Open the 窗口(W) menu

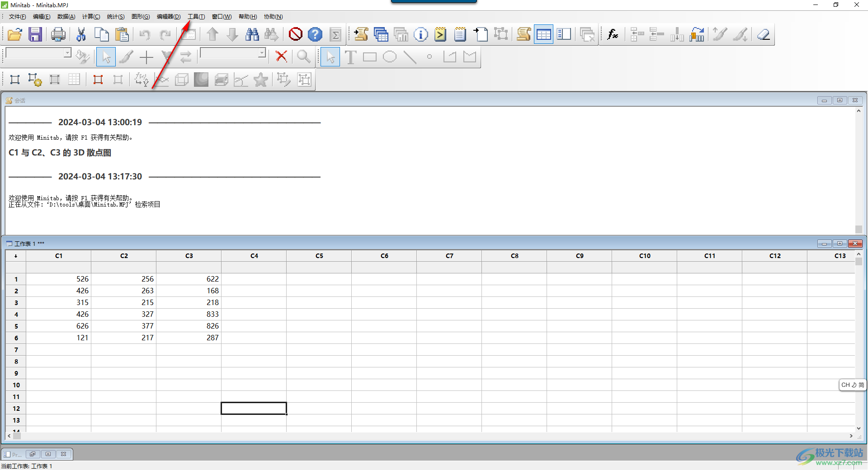[x=222, y=17]
